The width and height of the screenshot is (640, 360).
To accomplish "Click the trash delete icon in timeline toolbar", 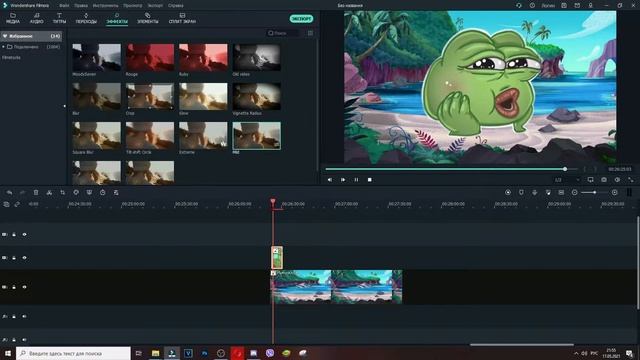I will pyautogui.click(x=36, y=192).
